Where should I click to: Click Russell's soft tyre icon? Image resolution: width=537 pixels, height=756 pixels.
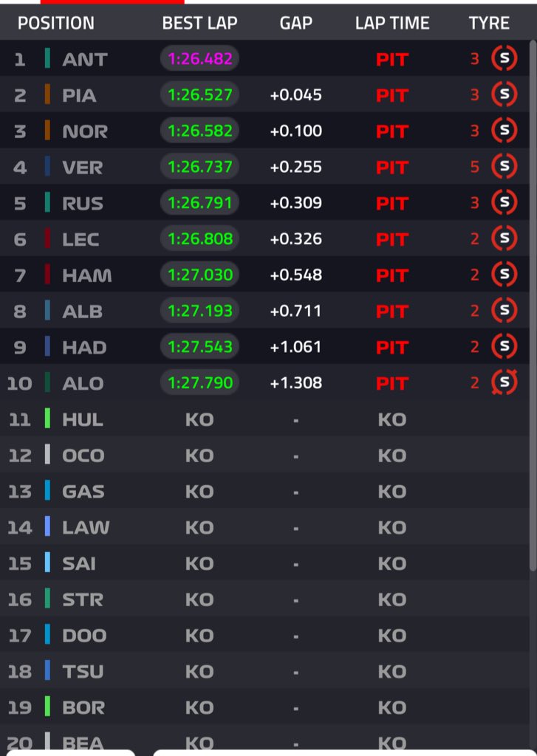coord(504,202)
